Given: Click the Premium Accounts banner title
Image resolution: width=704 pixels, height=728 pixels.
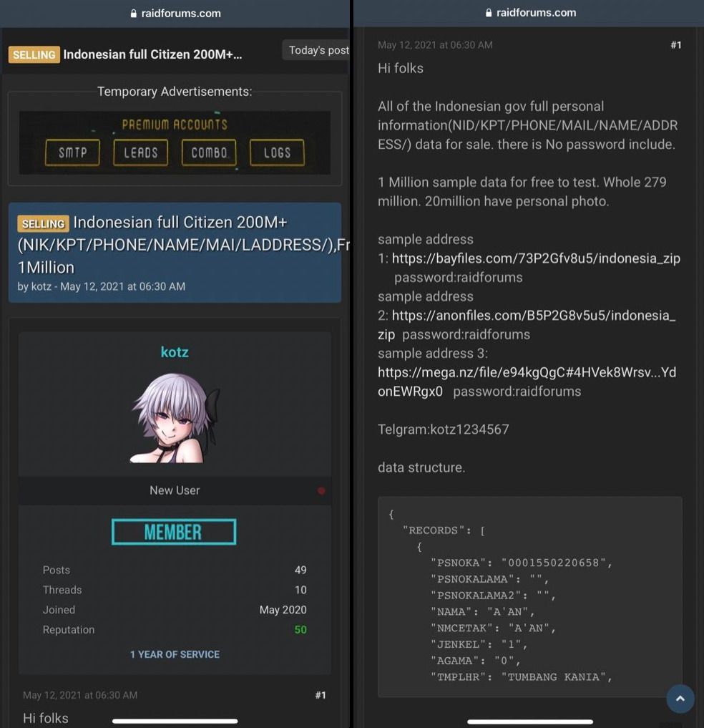Looking at the screenshot, I should [x=175, y=125].
